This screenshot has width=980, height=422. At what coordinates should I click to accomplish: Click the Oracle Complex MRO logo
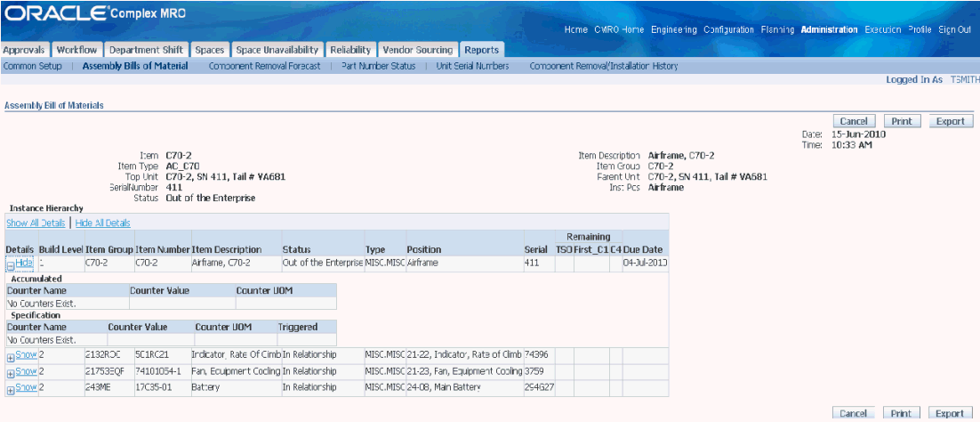96,13
